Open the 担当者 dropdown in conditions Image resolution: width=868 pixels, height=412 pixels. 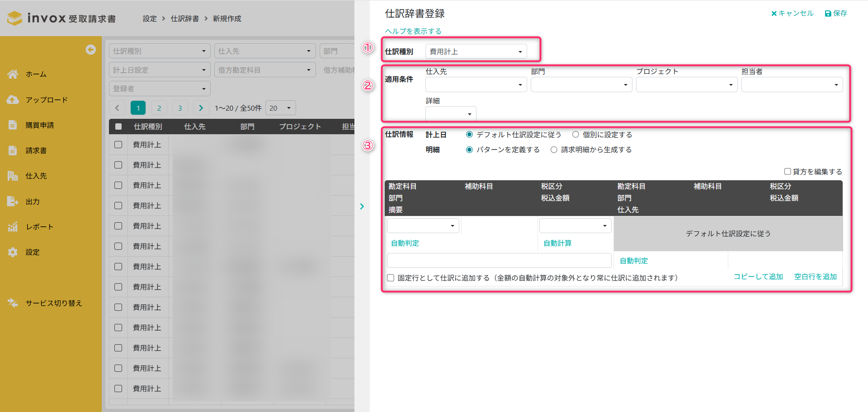point(792,85)
